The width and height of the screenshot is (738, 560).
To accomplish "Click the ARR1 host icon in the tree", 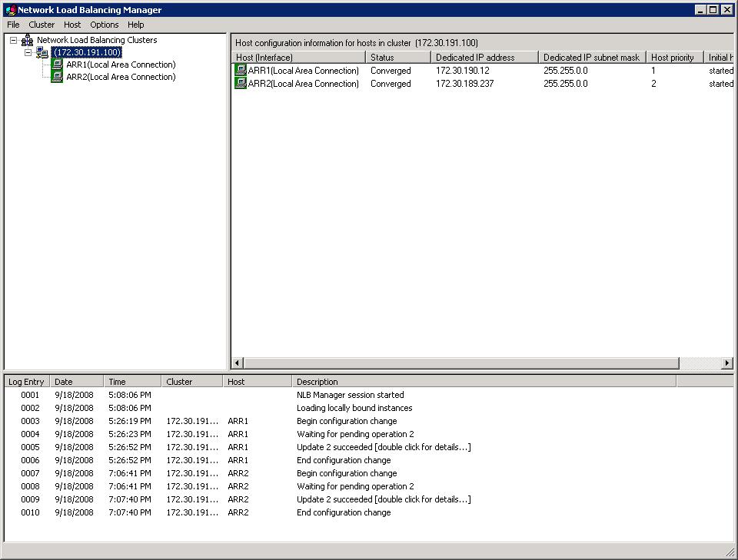I will click(x=57, y=65).
